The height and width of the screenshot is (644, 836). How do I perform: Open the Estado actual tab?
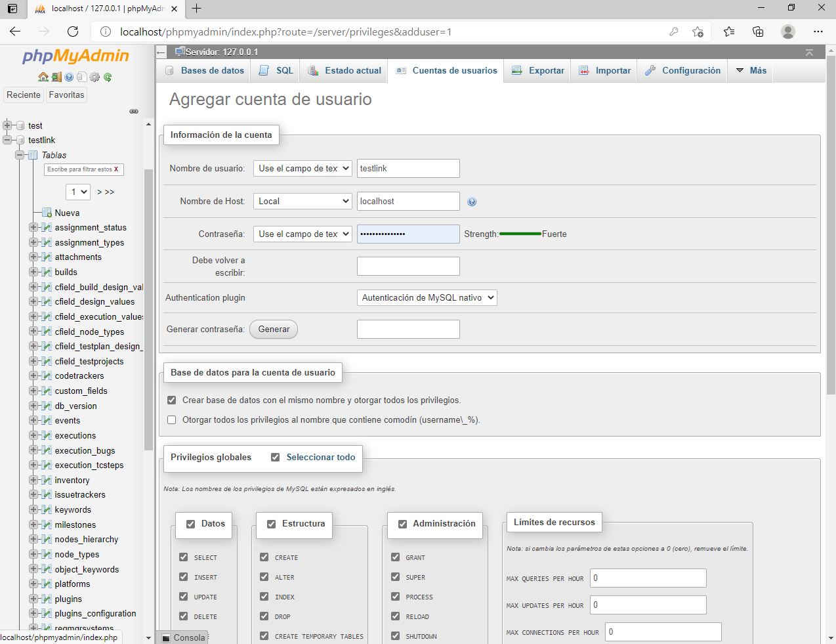345,70
